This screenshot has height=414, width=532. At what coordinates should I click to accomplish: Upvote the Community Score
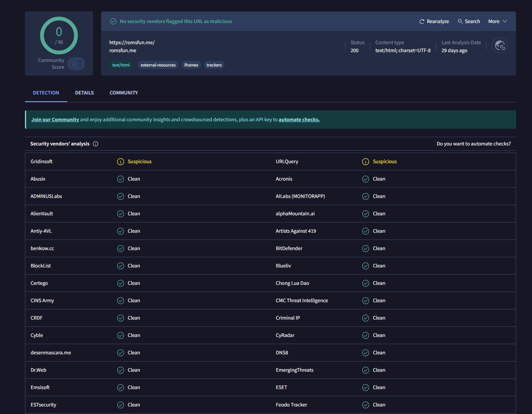pyautogui.click(x=80, y=61)
